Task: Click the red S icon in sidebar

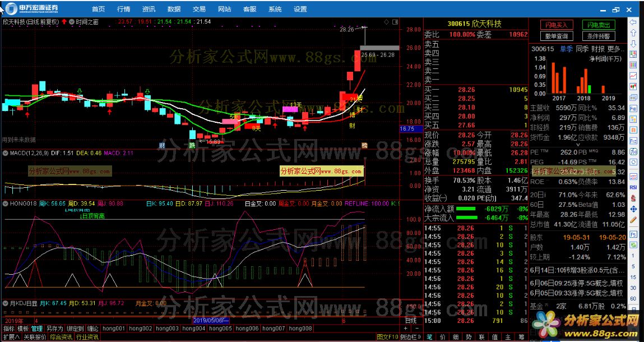Action: coord(633,198)
